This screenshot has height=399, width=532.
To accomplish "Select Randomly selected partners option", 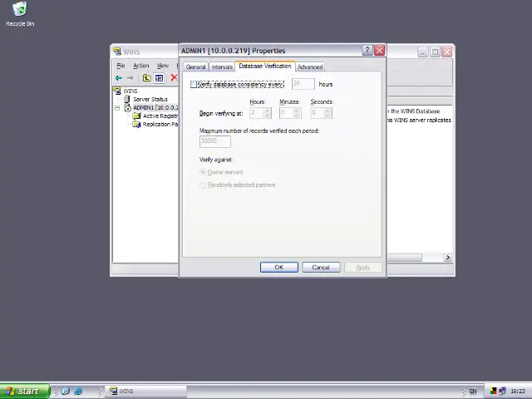I will click(203, 185).
